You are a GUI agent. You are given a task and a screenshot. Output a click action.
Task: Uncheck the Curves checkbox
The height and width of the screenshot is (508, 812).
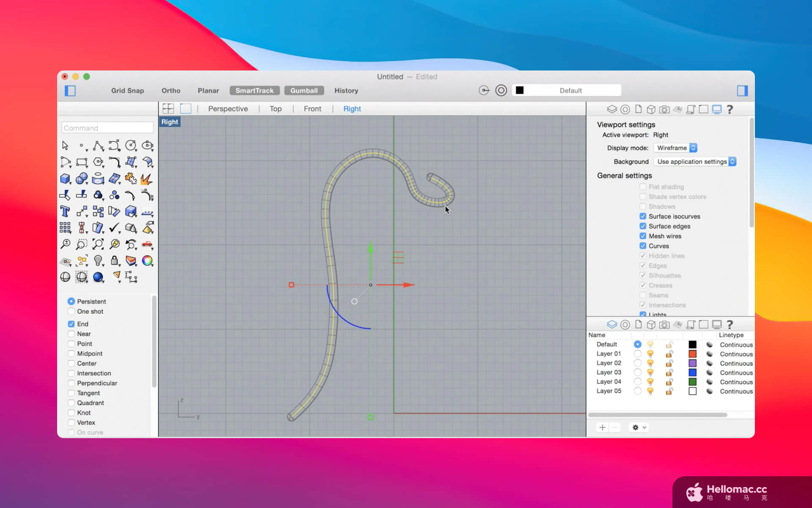pos(643,246)
